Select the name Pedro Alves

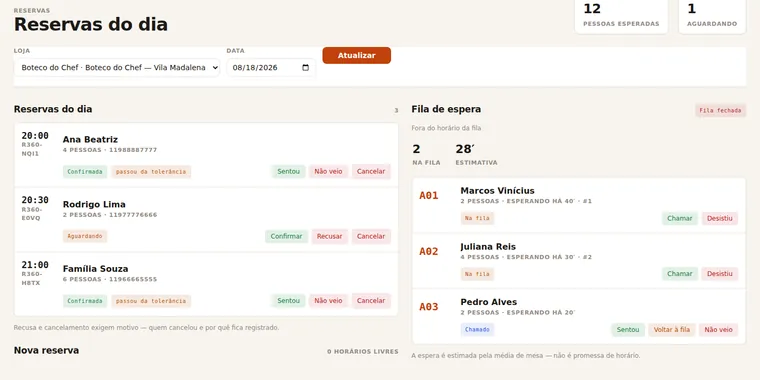[489, 302]
